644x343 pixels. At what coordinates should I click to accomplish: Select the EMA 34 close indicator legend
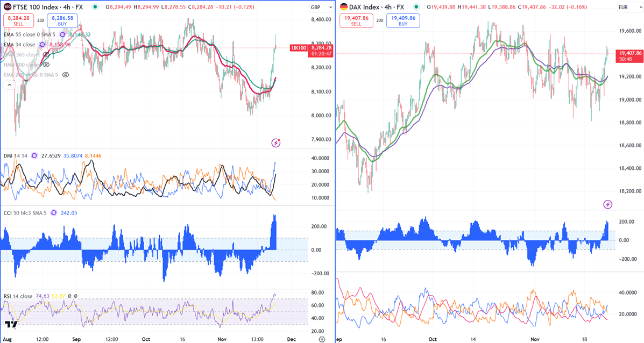(19, 45)
